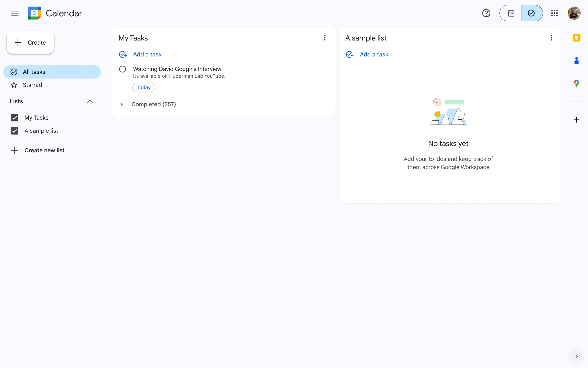Click the star icon beside Starred
The width and height of the screenshot is (588, 368).
click(14, 85)
